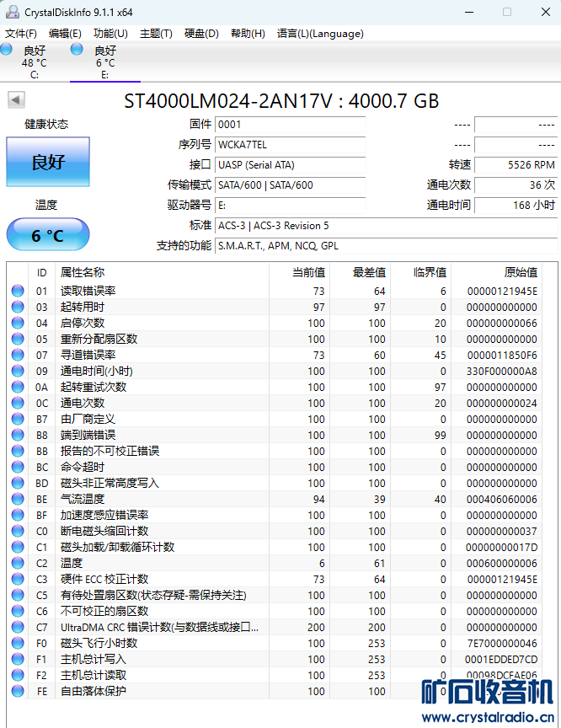
Task: Click the 原始值 column header
Action: point(496,272)
